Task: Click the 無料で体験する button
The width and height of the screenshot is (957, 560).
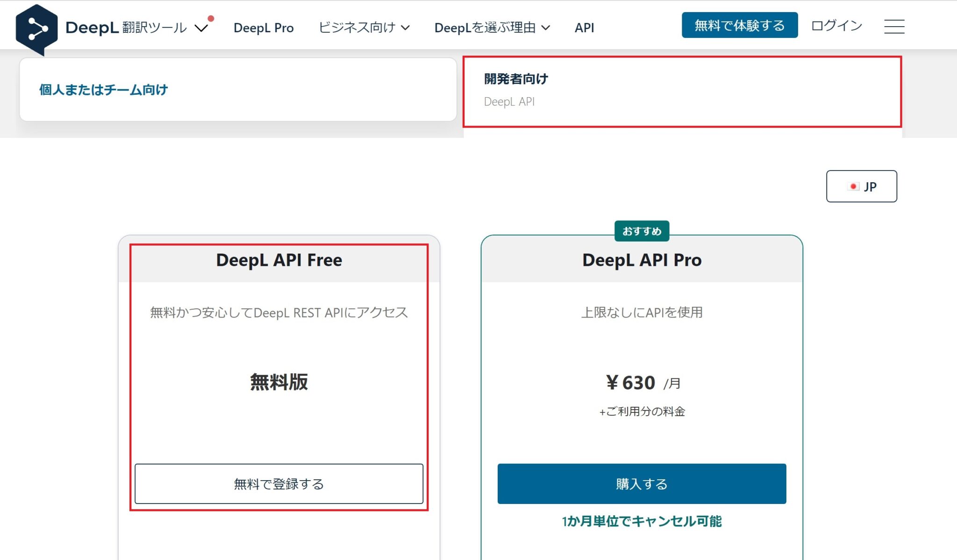Action: (740, 25)
